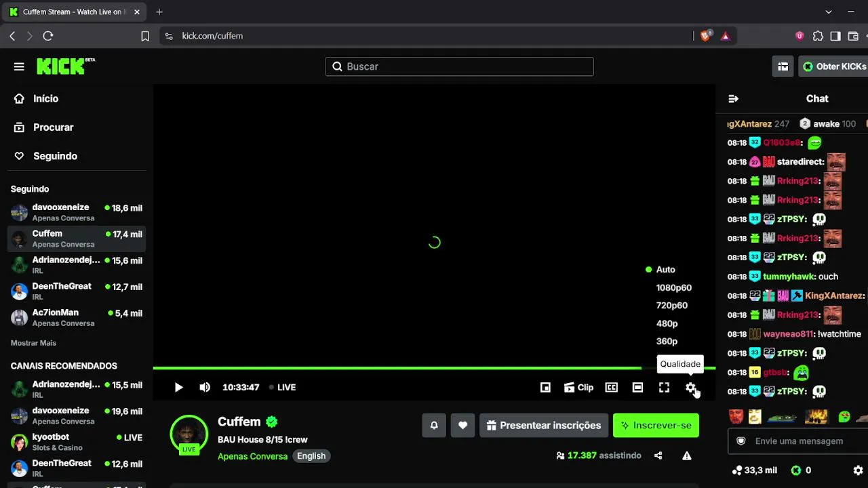Open Ac7ionMan channel in sidebar

tap(76, 317)
